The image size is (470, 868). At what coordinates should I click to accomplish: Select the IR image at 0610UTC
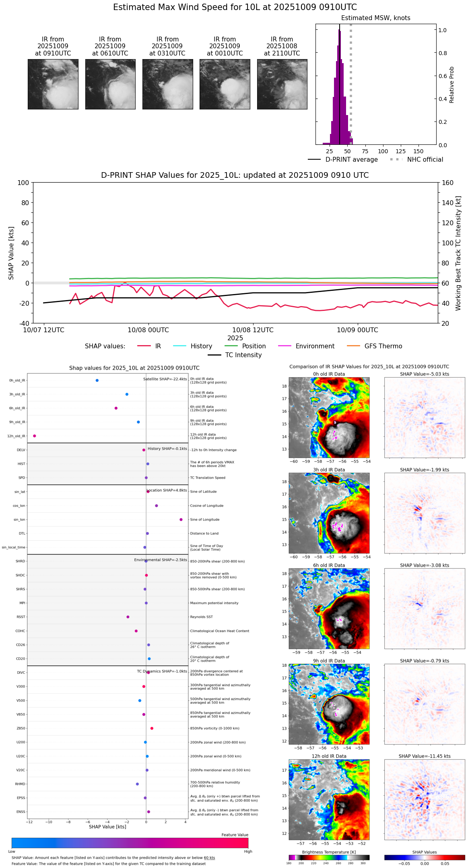[x=110, y=84]
